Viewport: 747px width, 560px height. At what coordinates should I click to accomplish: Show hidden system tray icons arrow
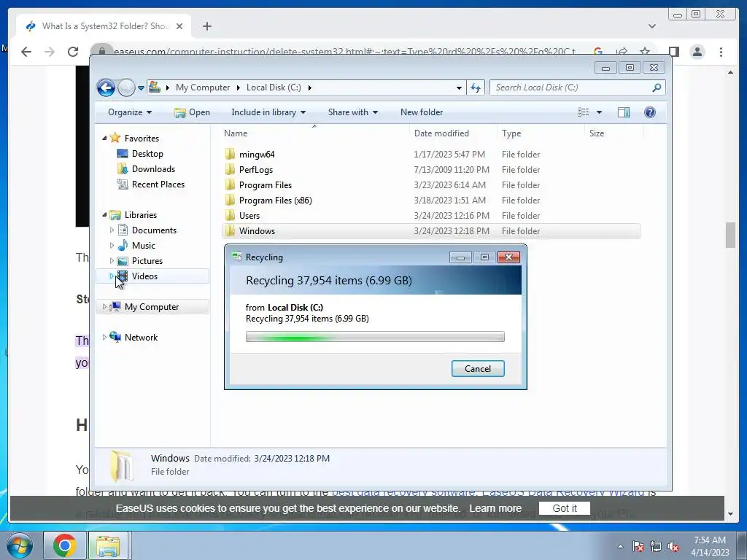coord(620,546)
